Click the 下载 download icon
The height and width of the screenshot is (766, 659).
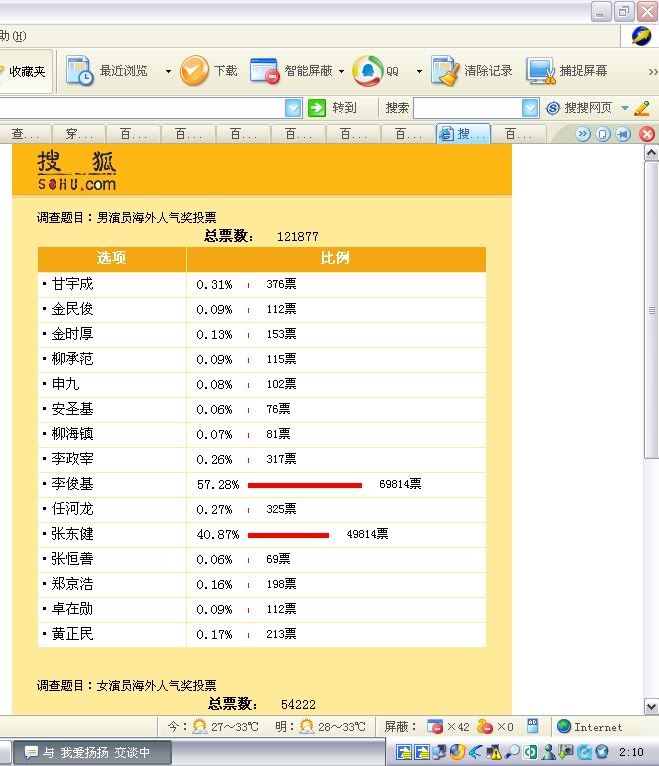[194, 71]
